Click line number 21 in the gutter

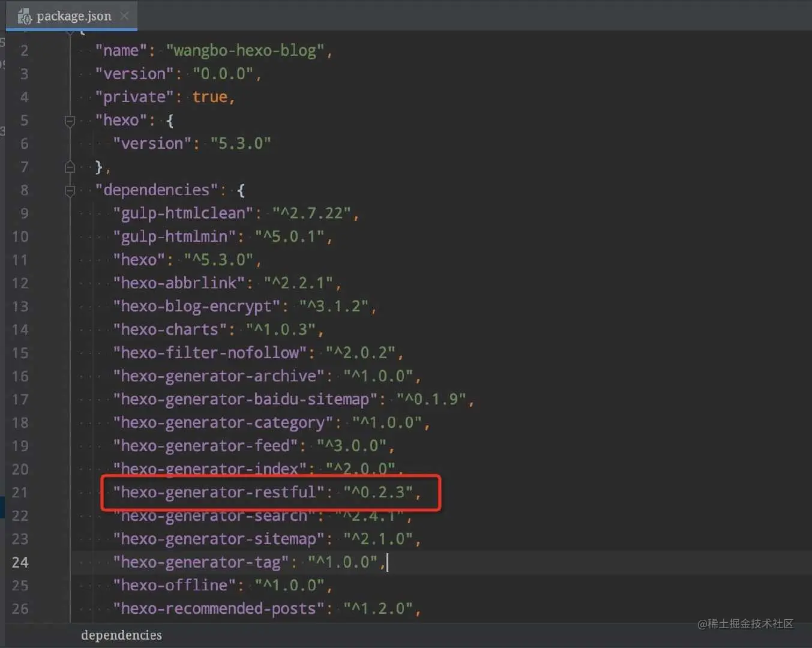coord(20,493)
